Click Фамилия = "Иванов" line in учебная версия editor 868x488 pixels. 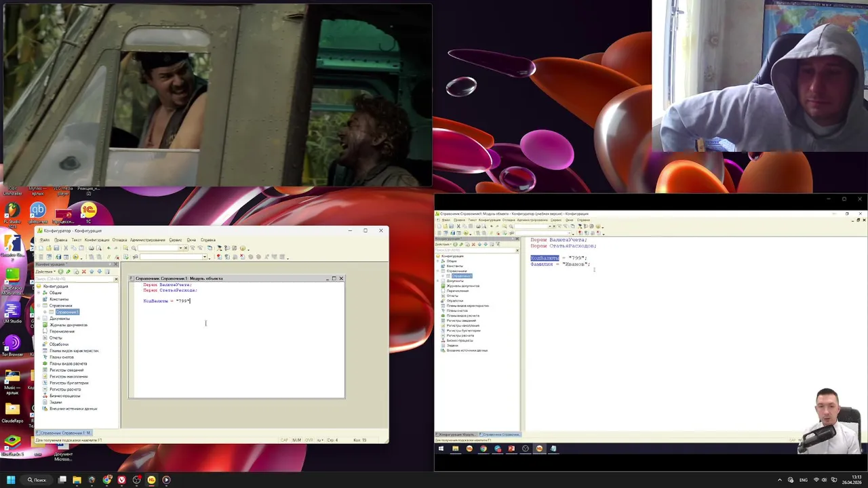[560, 264]
